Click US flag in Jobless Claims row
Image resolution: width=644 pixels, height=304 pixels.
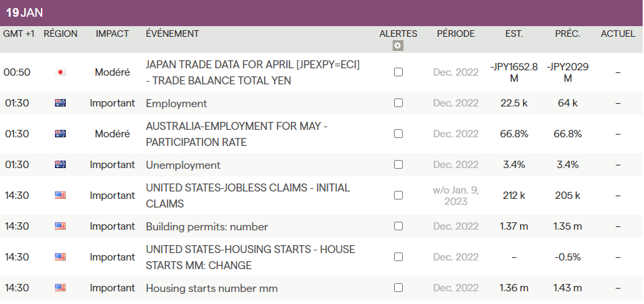point(60,196)
